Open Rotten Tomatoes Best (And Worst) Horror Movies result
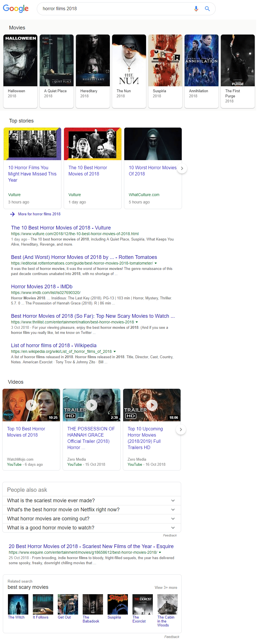This screenshot has width=259, height=644. [84, 257]
